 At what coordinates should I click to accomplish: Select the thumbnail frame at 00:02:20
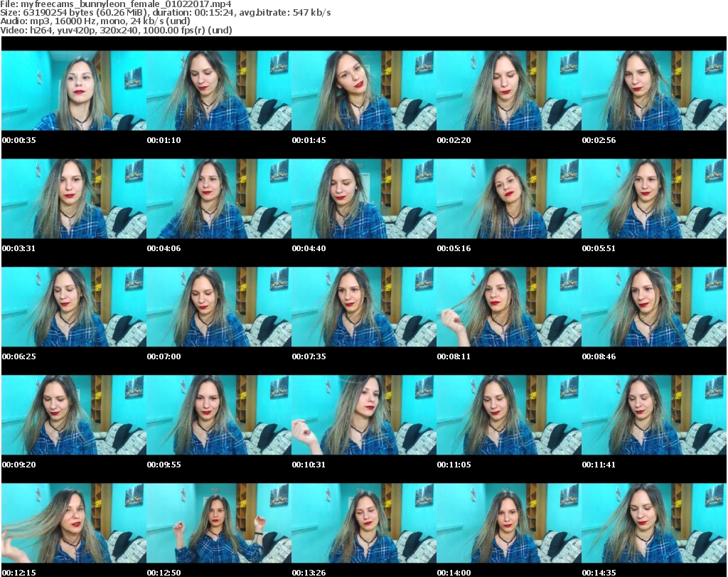coord(509,90)
